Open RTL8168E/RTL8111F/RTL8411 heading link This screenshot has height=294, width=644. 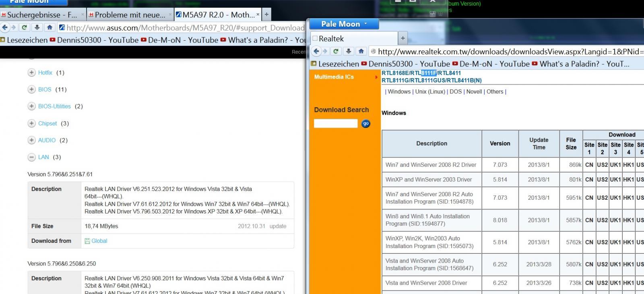[x=421, y=73]
